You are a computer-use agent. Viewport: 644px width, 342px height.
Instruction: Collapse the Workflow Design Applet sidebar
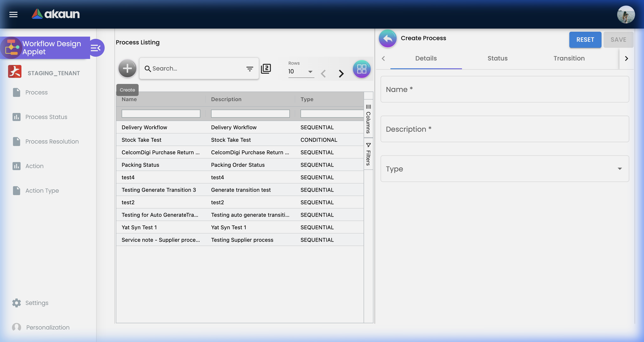(96, 48)
